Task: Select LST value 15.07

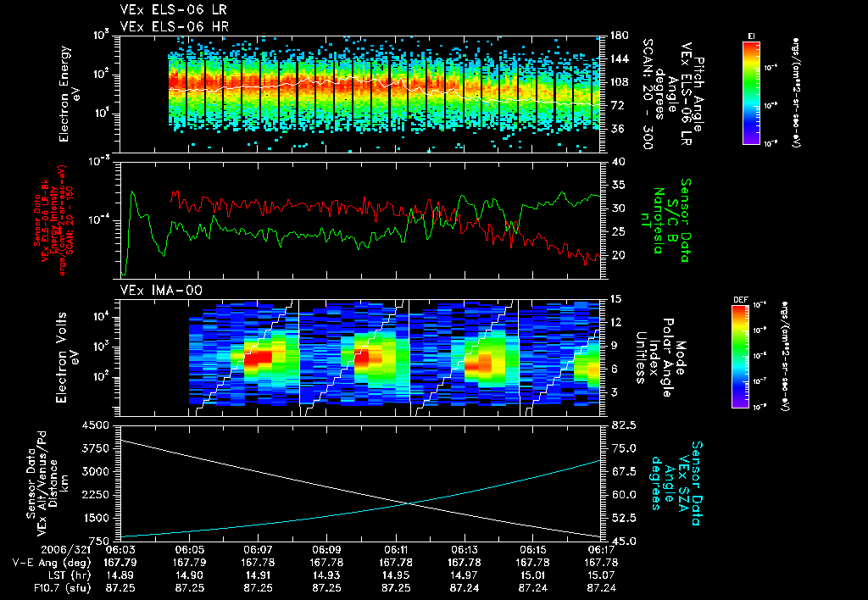Action: pos(601,575)
